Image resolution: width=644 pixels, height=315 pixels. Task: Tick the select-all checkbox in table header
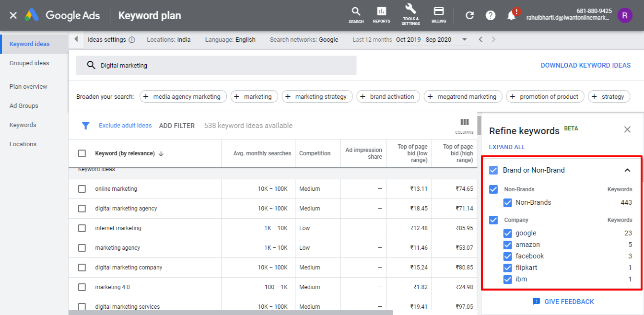pyautogui.click(x=82, y=153)
